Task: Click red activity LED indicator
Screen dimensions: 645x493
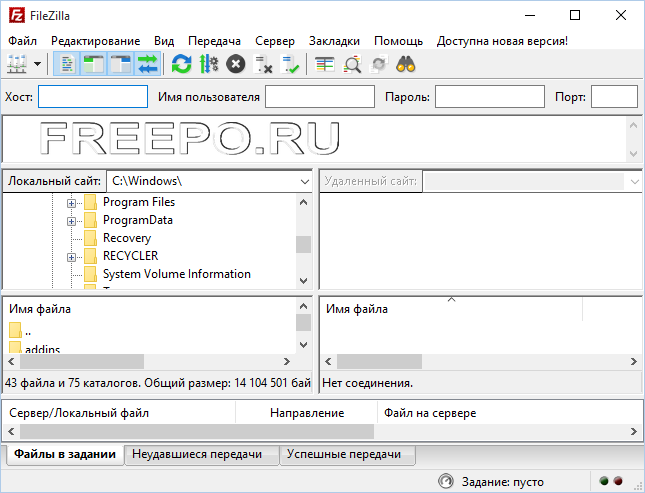Action: [618, 480]
